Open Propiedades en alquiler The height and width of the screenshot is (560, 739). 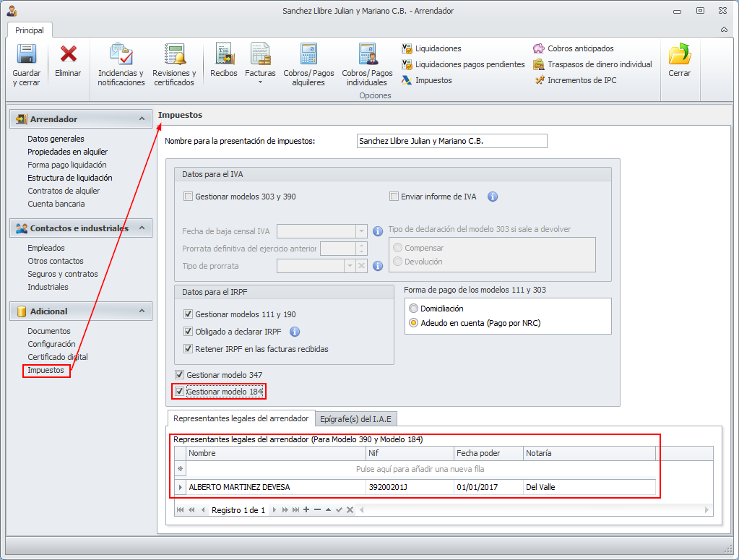tap(67, 152)
